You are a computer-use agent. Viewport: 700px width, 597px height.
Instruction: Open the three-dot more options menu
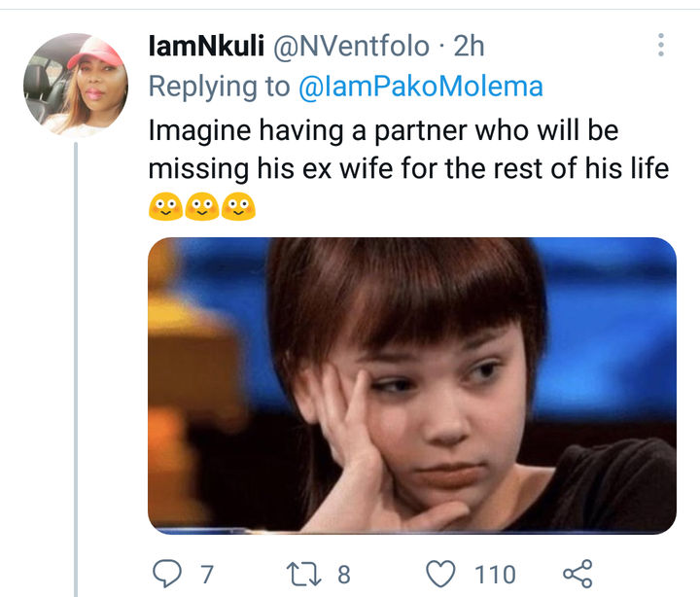(x=661, y=45)
